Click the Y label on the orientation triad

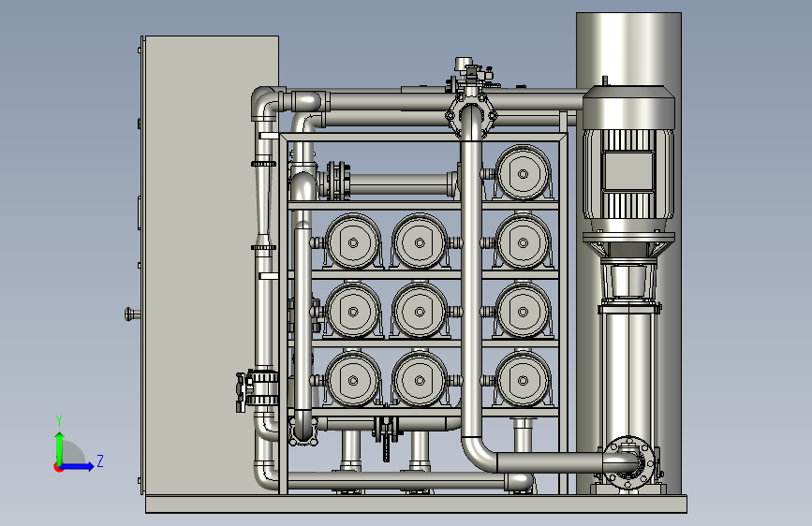(x=59, y=421)
